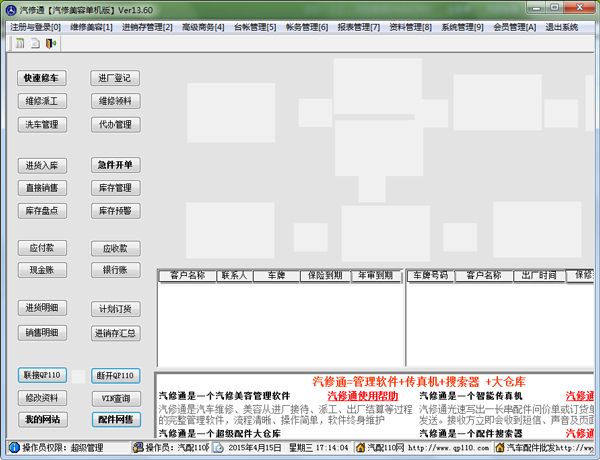This screenshot has height=460, width=600.
Task: Open 维修领料 button
Action: (x=116, y=101)
